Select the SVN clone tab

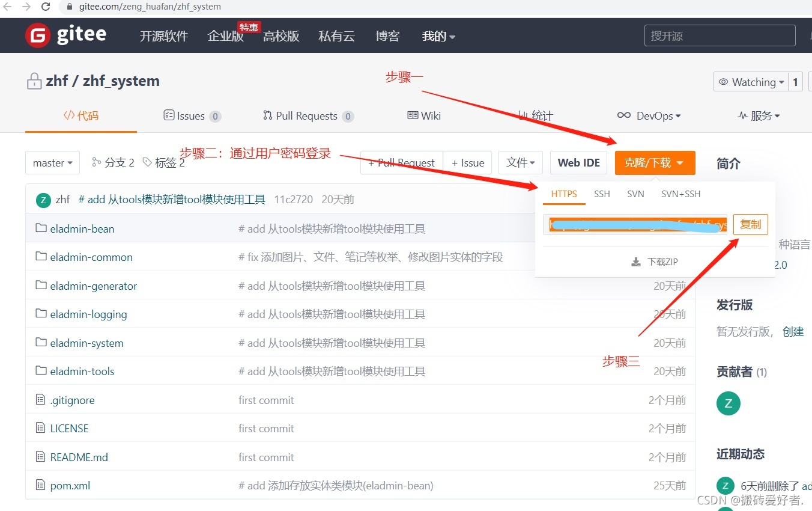[x=635, y=194]
